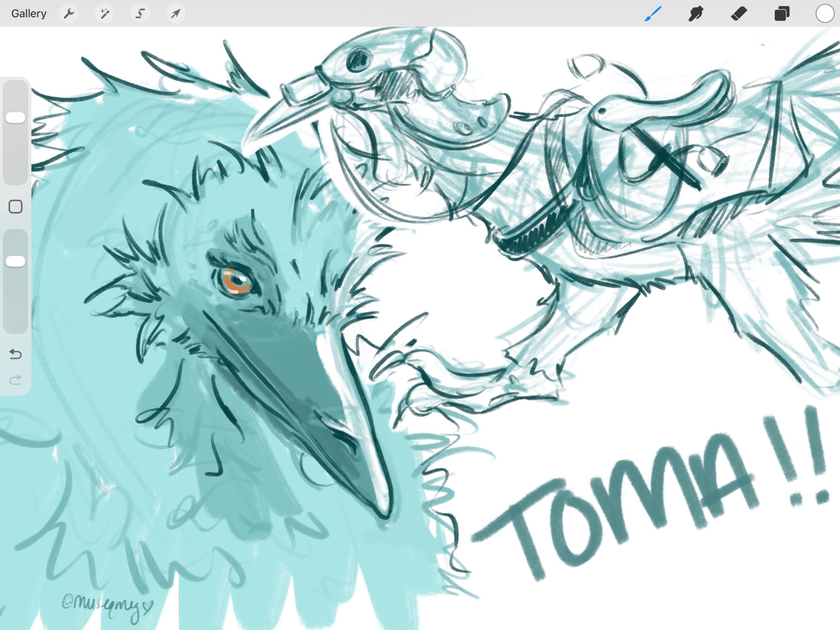Open the Gallery view
Screen dimensions: 840x630
point(29,13)
